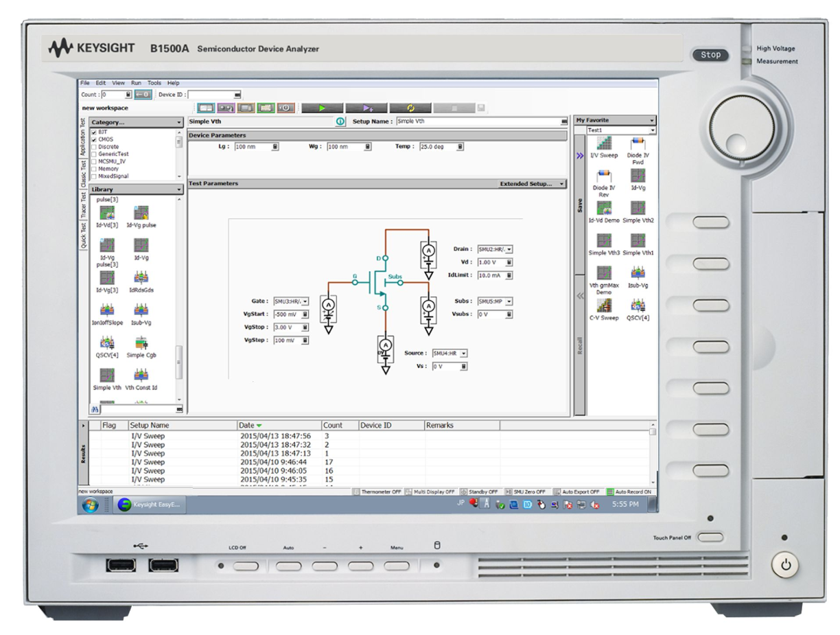Viewport: 840px width, 635px height.
Task: Open the Edit menu
Action: pyautogui.click(x=101, y=83)
